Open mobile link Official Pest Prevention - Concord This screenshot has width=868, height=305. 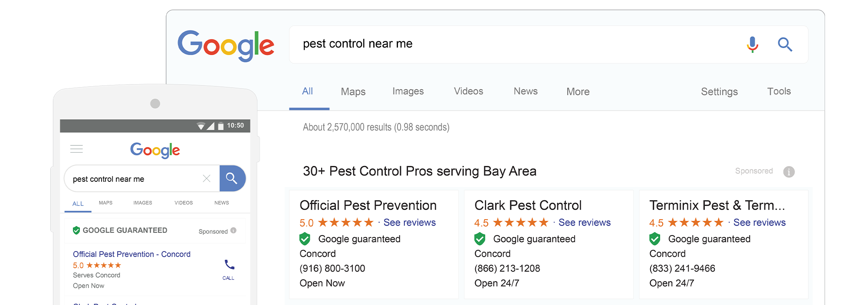point(132,254)
